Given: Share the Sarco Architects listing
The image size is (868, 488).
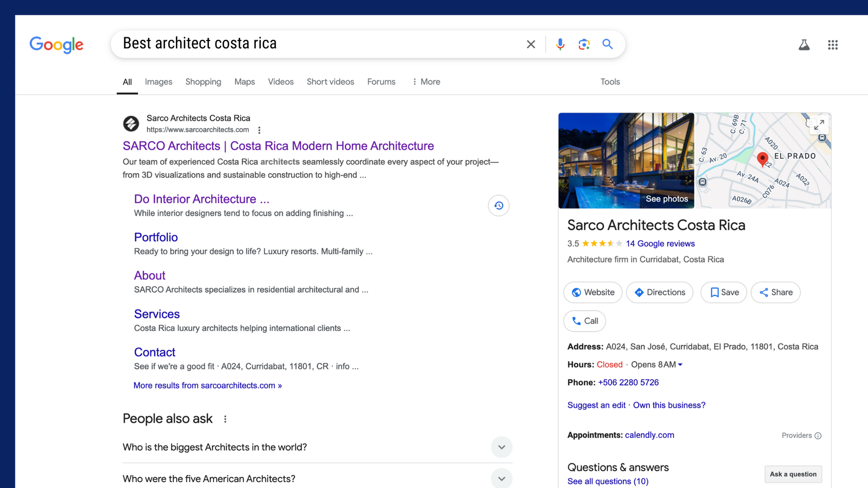Looking at the screenshot, I should pyautogui.click(x=776, y=292).
